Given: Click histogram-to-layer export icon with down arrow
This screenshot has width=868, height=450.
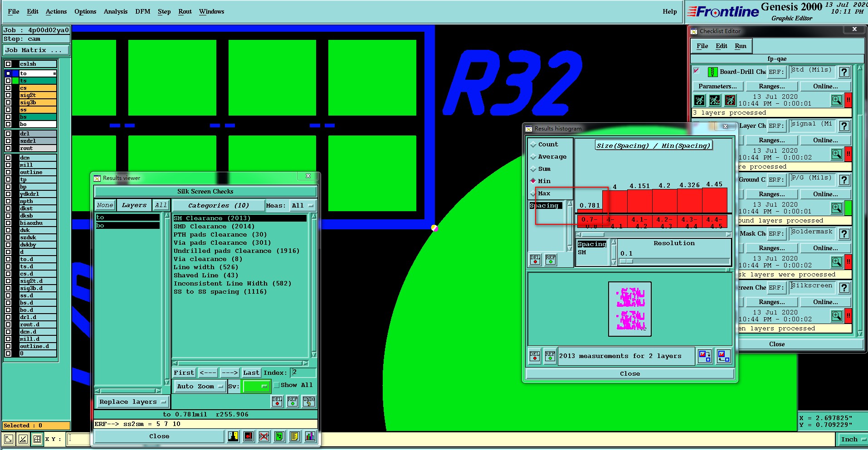Looking at the screenshot, I should [x=705, y=356].
